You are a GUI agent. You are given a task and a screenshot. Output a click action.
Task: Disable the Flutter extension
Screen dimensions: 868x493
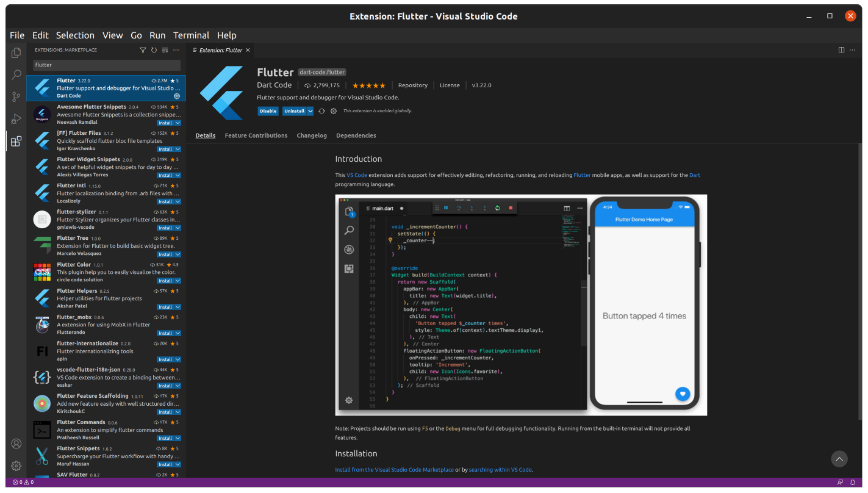[268, 111]
